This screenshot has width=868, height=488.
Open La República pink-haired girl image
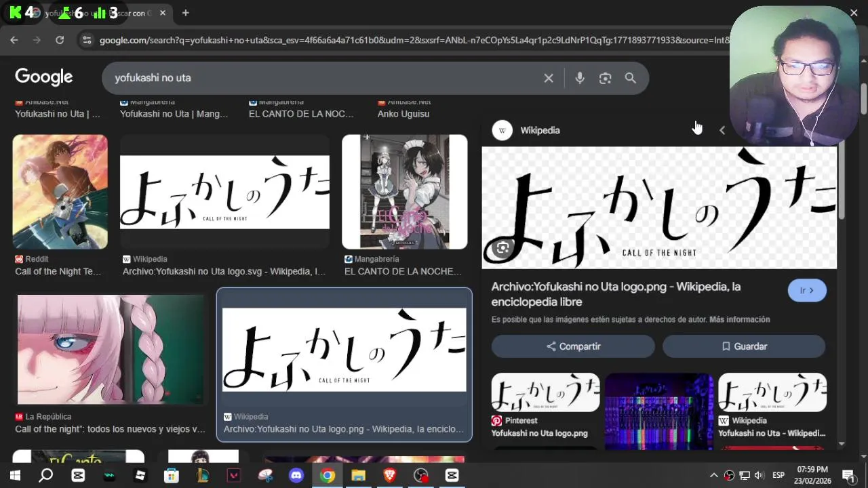pyautogui.click(x=110, y=349)
